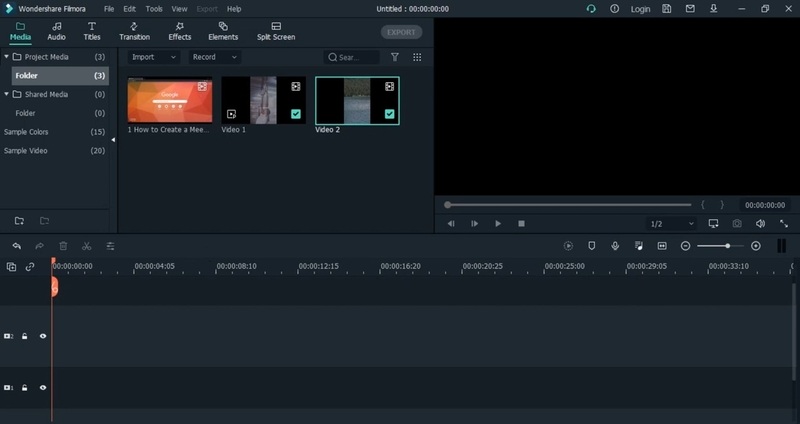800x424 pixels.
Task: Click the filter icon beside search
Action: click(x=395, y=57)
